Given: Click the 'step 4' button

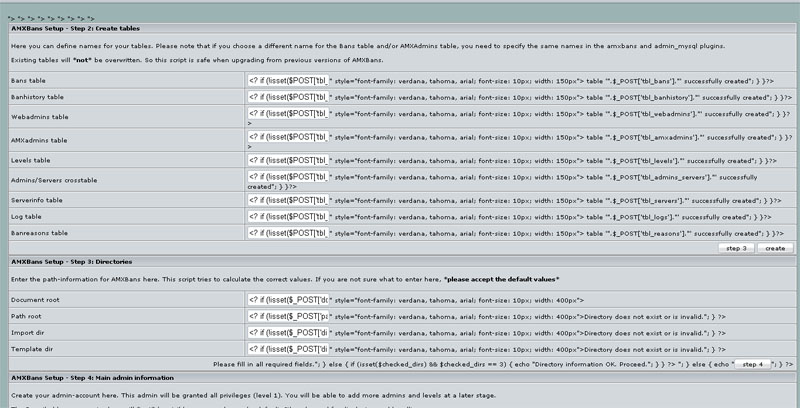Looking at the screenshot, I should pos(753,365).
